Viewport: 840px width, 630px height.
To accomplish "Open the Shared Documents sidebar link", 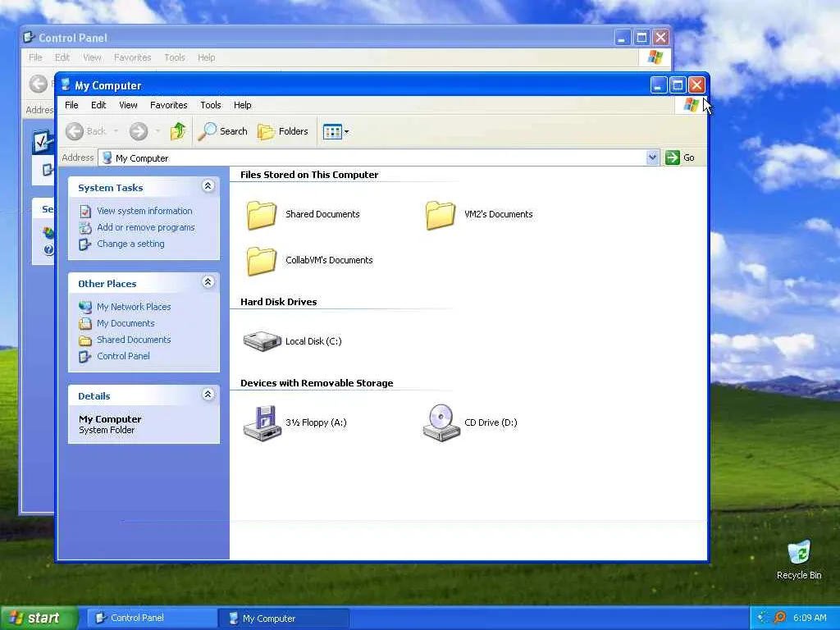I will coord(134,340).
